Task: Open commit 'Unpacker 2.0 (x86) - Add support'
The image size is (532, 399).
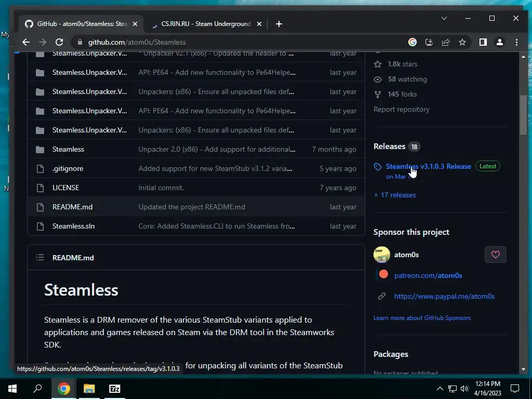Action: [x=217, y=149]
